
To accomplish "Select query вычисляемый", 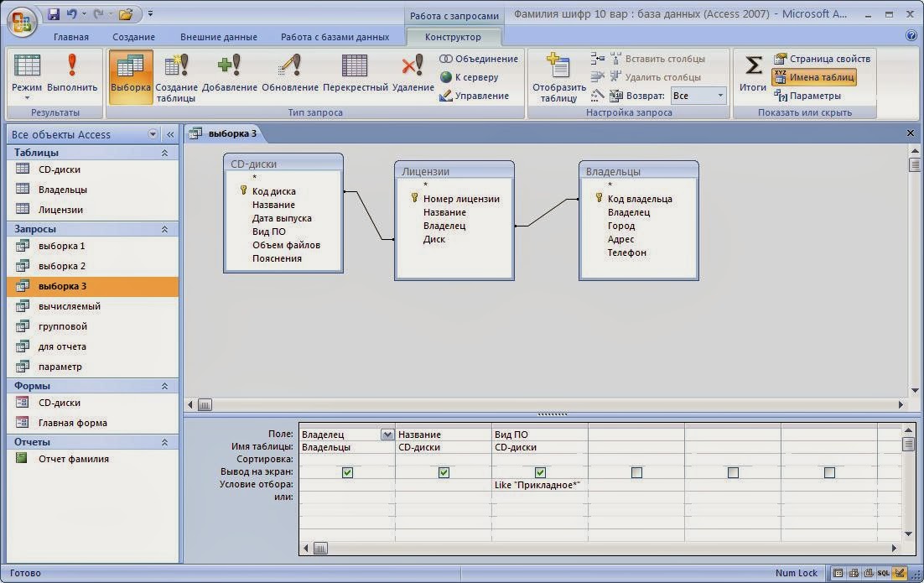I will point(92,306).
